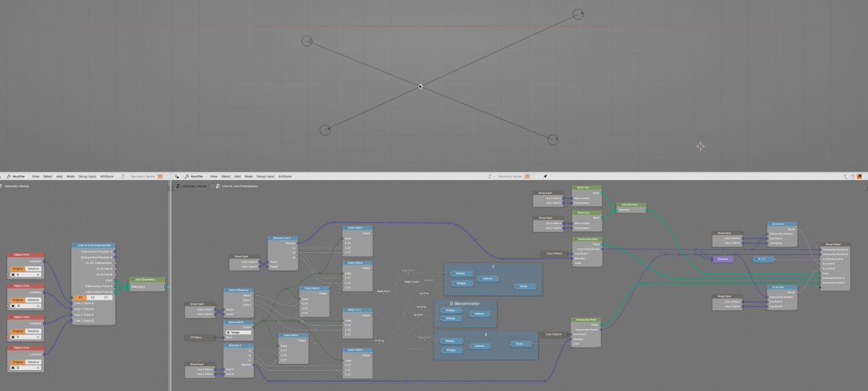
Task: Select the XYZ Menu input node
Action: tap(199, 338)
